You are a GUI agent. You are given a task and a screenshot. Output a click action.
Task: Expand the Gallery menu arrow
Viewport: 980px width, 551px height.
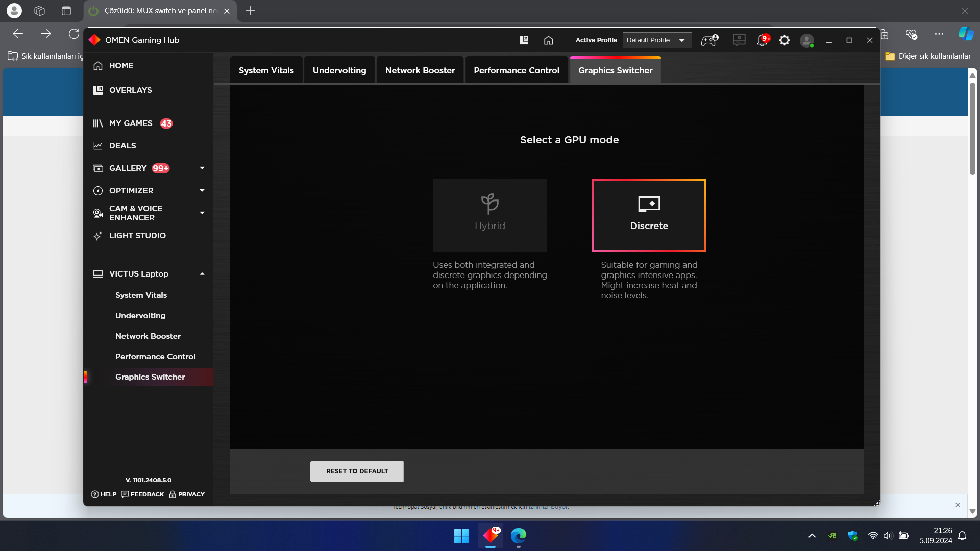202,168
